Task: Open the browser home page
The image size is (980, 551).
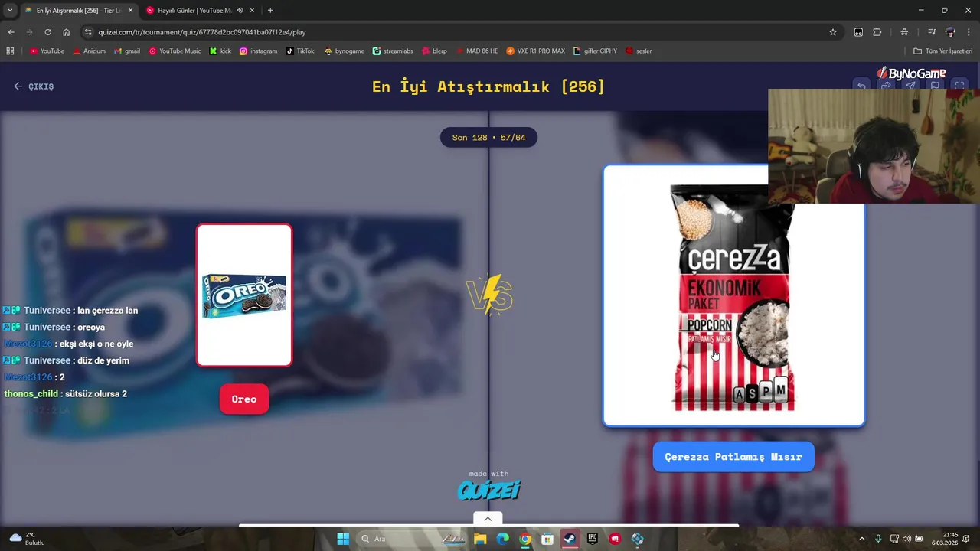Action: point(66,32)
